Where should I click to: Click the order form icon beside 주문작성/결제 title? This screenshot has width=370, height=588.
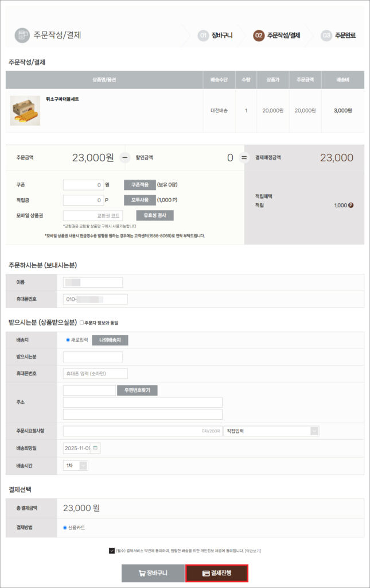[22, 35]
